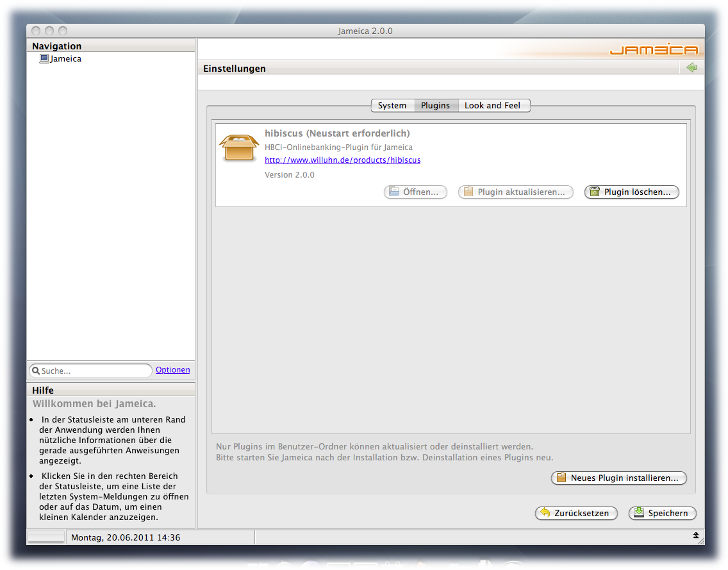Switch to the Look and Feel tab
The width and height of the screenshot is (728, 570).
[x=493, y=105]
